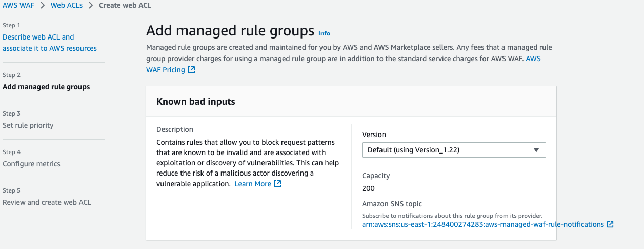Select Step 5 Review and create web ACL

pos(47,202)
